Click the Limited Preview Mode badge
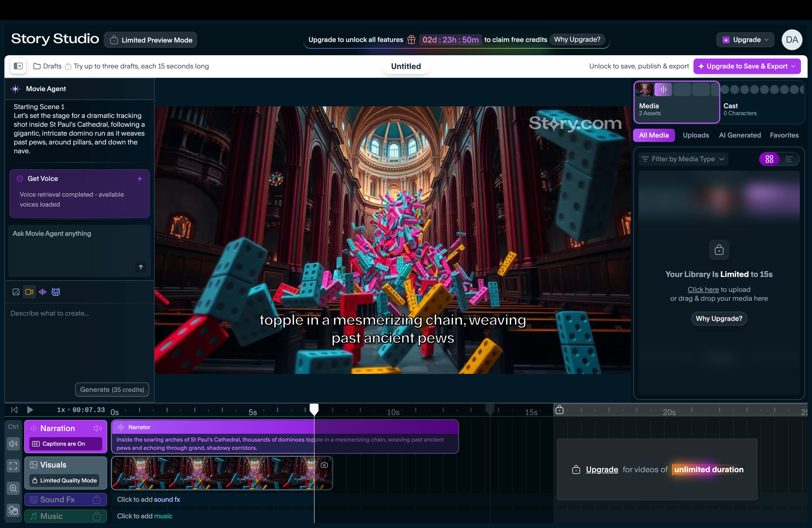Viewport: 812px width, 528px height. [151, 40]
